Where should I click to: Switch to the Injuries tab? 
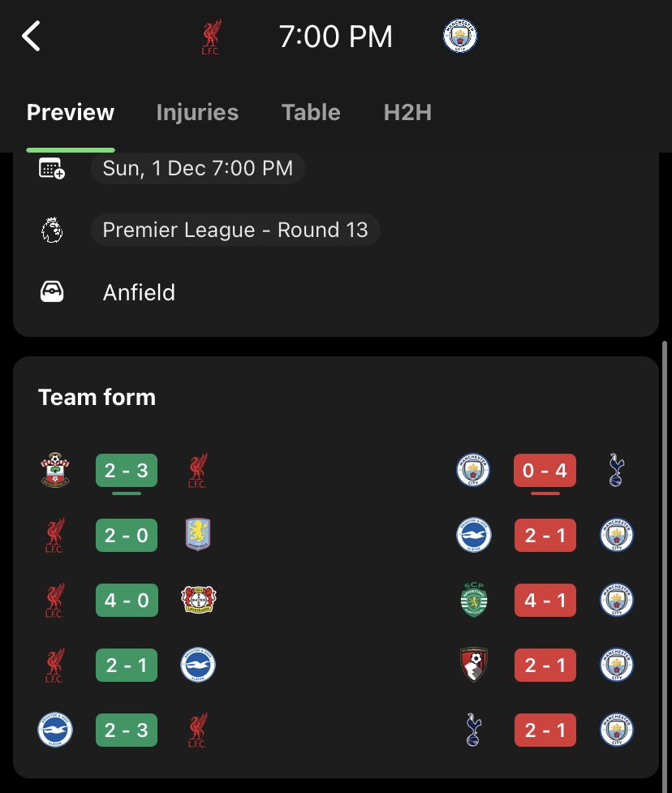pyautogui.click(x=197, y=112)
